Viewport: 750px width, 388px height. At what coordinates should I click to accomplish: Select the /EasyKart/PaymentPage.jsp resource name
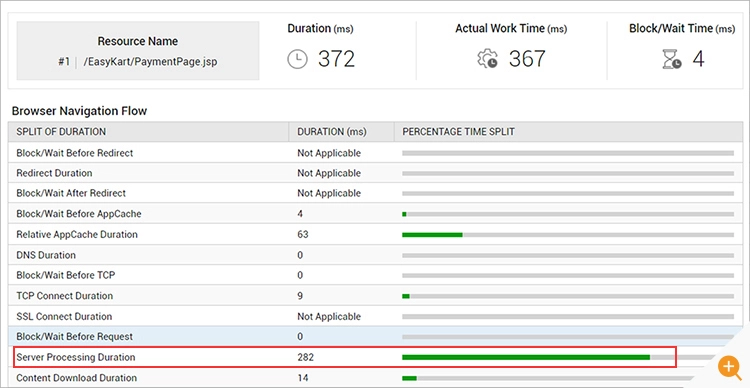150,62
